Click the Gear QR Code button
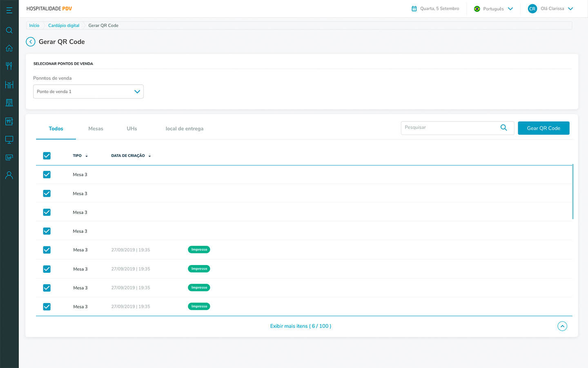Viewport: 588px width, 368px height. [x=543, y=128]
